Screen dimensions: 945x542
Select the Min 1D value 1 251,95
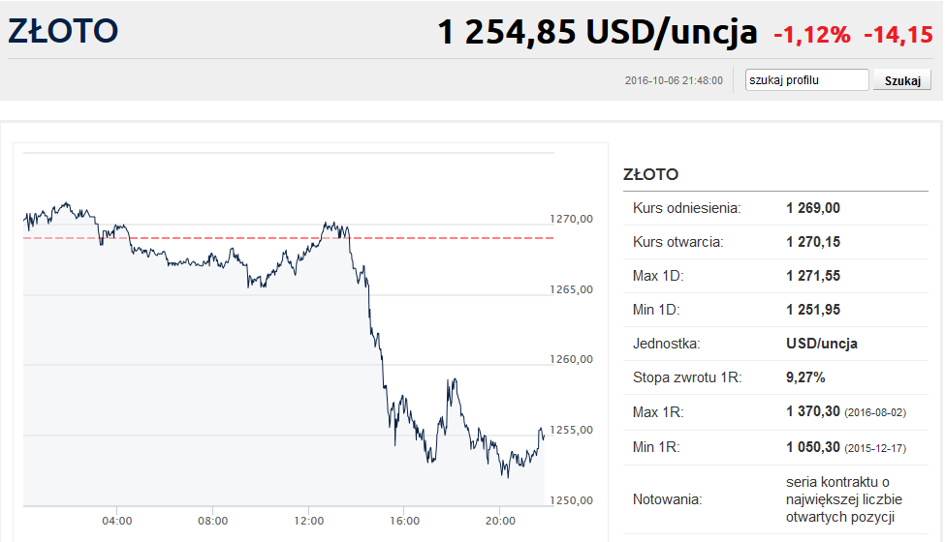(x=813, y=310)
